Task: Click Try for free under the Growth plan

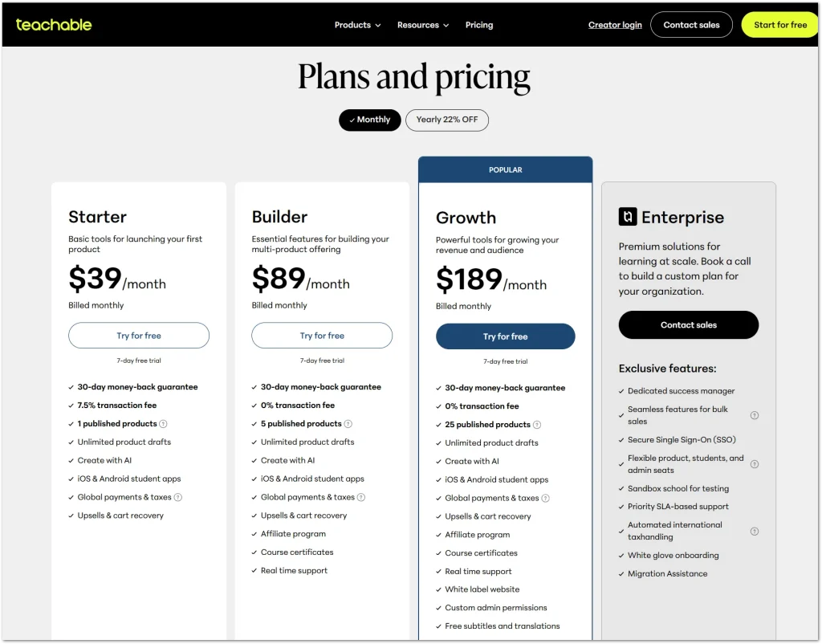Action: pos(505,336)
